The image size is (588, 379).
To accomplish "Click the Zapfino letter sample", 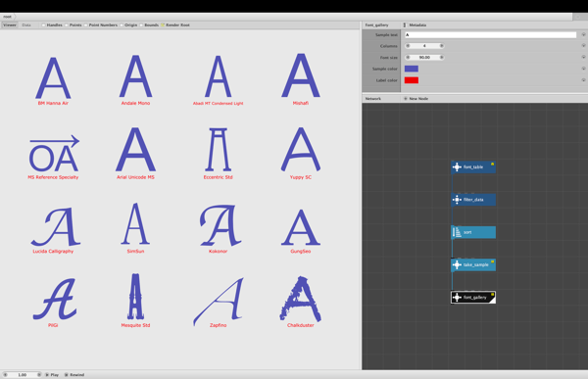I will point(219,301).
